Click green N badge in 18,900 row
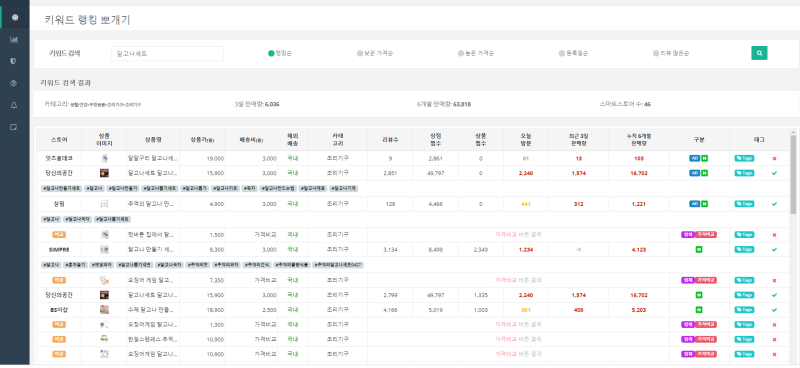 click(699, 310)
